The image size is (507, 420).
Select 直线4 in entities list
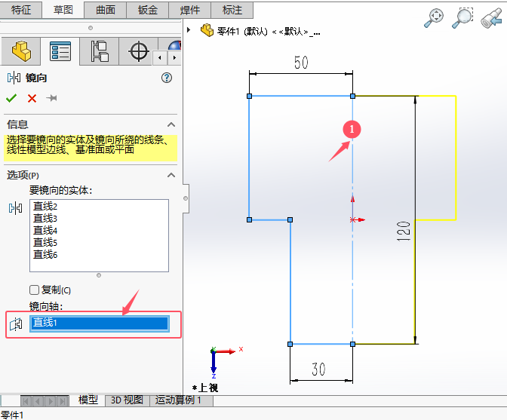pos(45,230)
